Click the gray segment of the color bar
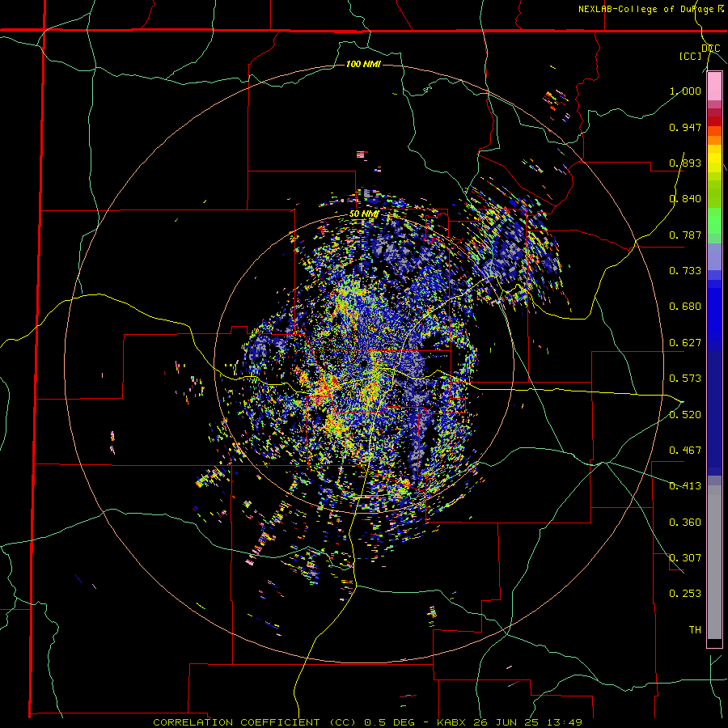This screenshot has width=728, height=728. point(714,562)
